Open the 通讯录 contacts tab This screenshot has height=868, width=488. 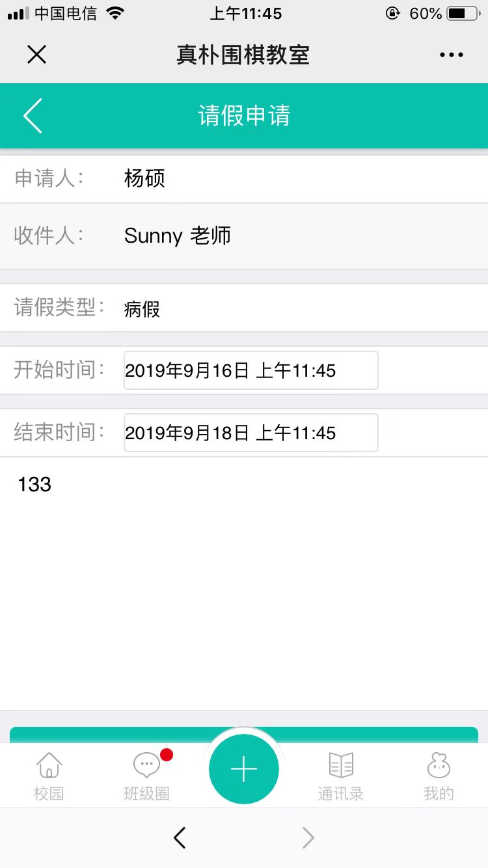[340, 776]
